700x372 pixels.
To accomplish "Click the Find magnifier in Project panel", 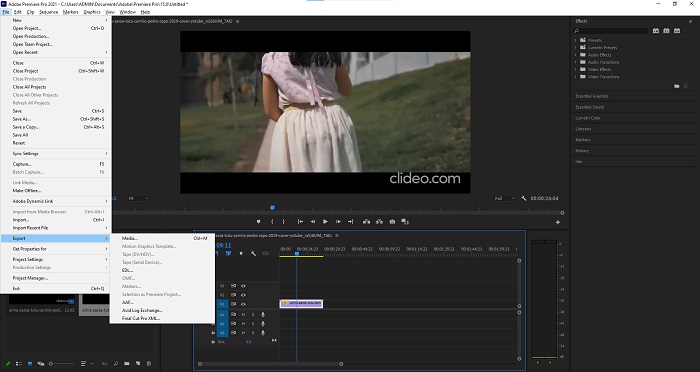I will (x=116, y=364).
